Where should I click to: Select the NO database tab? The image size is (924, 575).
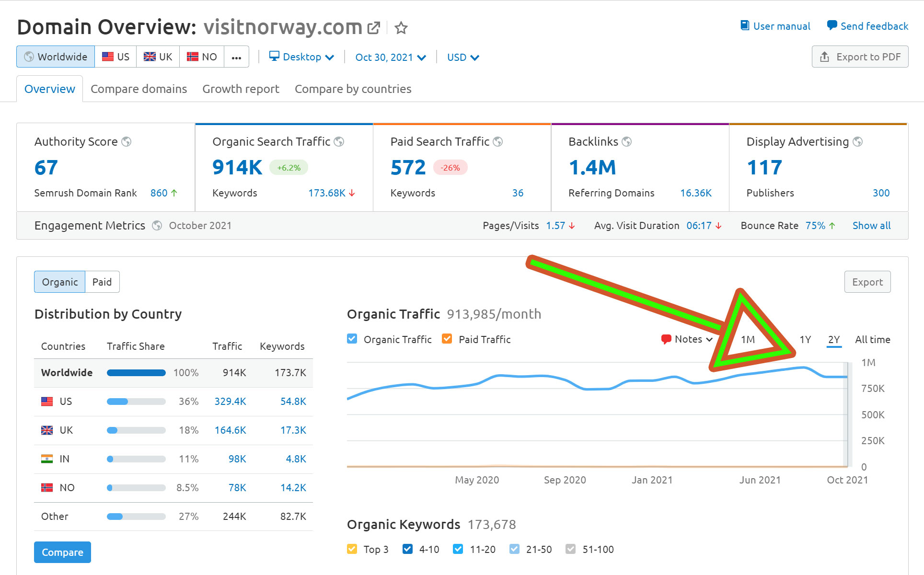click(202, 57)
